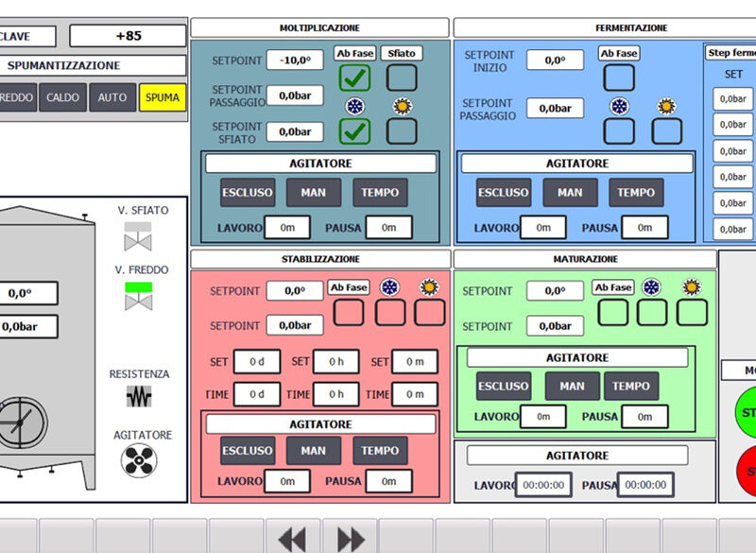Click TEMPO in Maturazione agitatore

pos(631,387)
